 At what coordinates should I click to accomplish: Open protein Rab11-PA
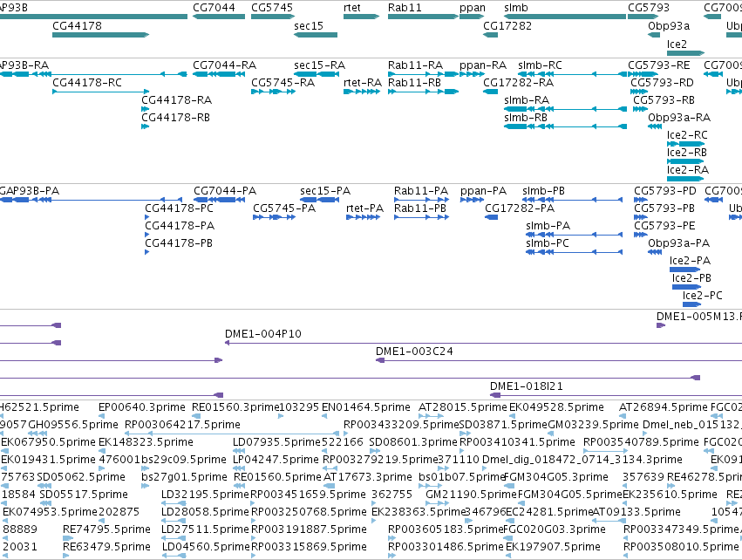(x=420, y=191)
